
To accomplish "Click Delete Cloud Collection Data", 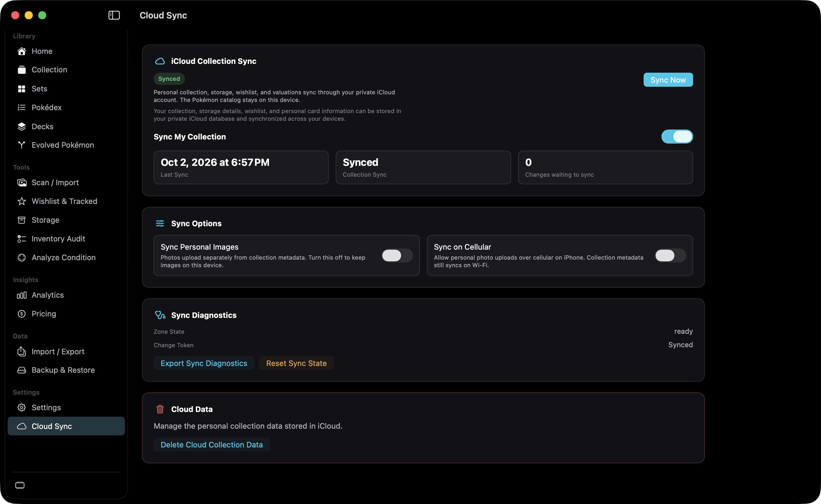I will point(212,445).
